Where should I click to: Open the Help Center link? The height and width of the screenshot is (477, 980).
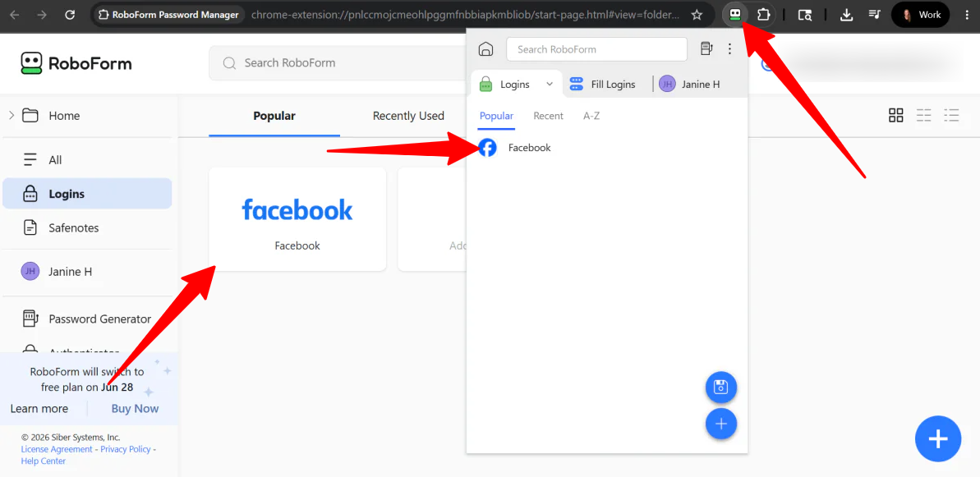click(x=43, y=461)
